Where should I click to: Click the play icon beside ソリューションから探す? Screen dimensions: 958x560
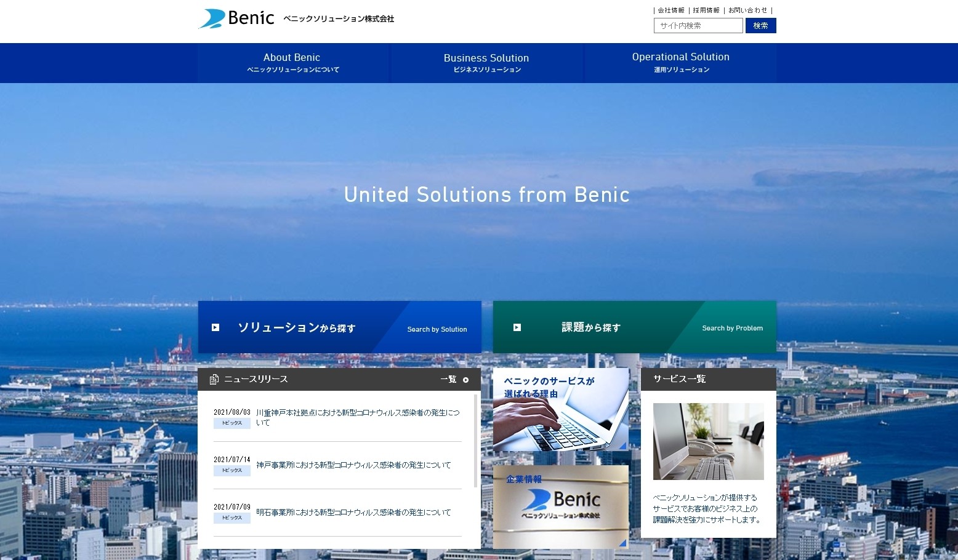(215, 327)
